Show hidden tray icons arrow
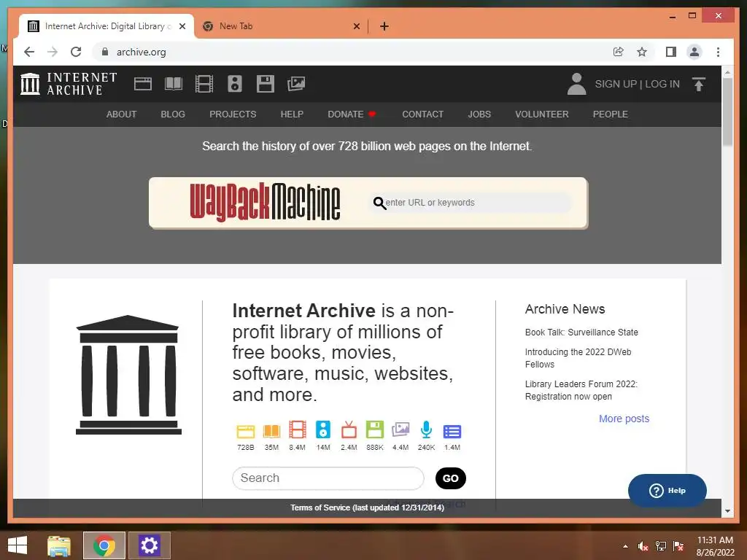 (x=625, y=546)
